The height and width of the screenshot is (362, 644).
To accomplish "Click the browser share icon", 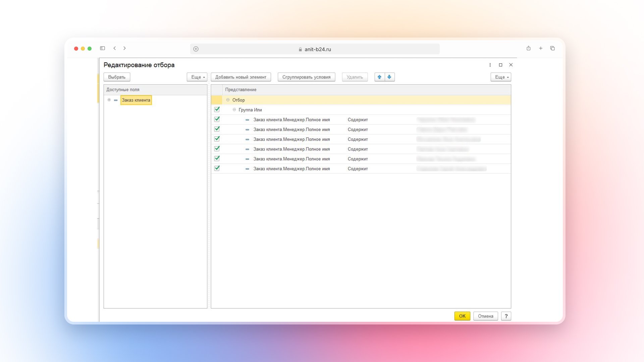I will tap(528, 48).
